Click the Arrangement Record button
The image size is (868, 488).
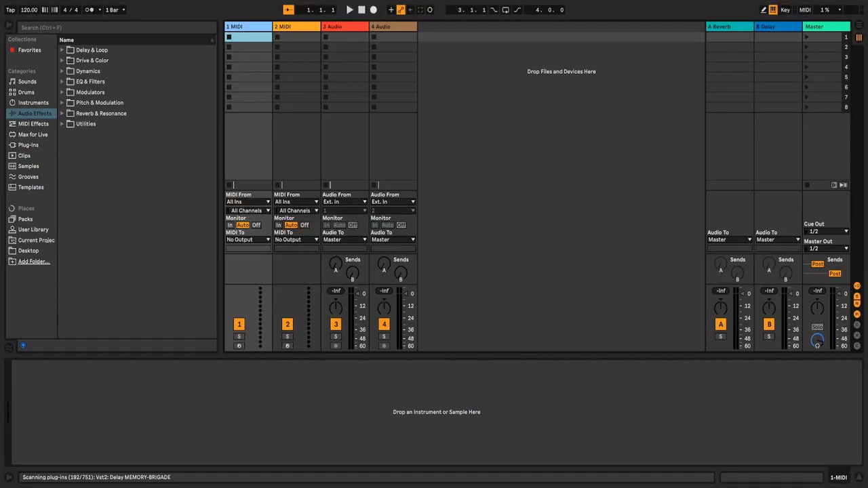(x=373, y=9)
